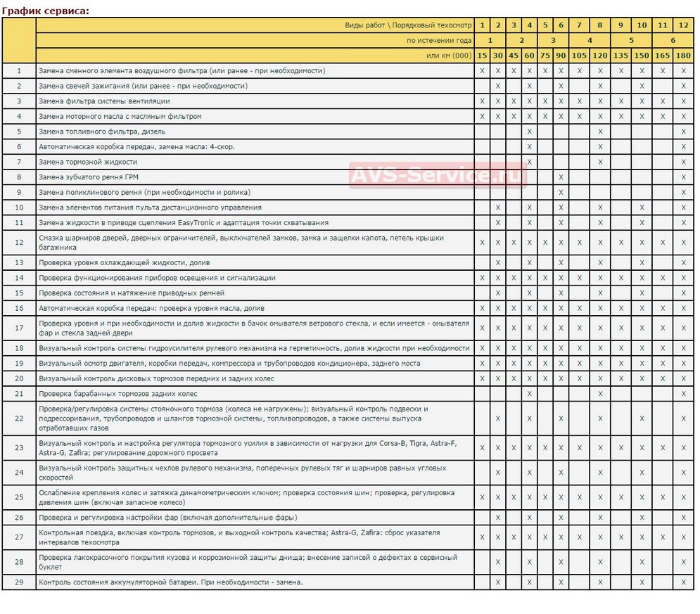The image size is (700, 614).
Task: Select row "Проверка и регулировка настройки фар"
Action: click(x=348, y=518)
